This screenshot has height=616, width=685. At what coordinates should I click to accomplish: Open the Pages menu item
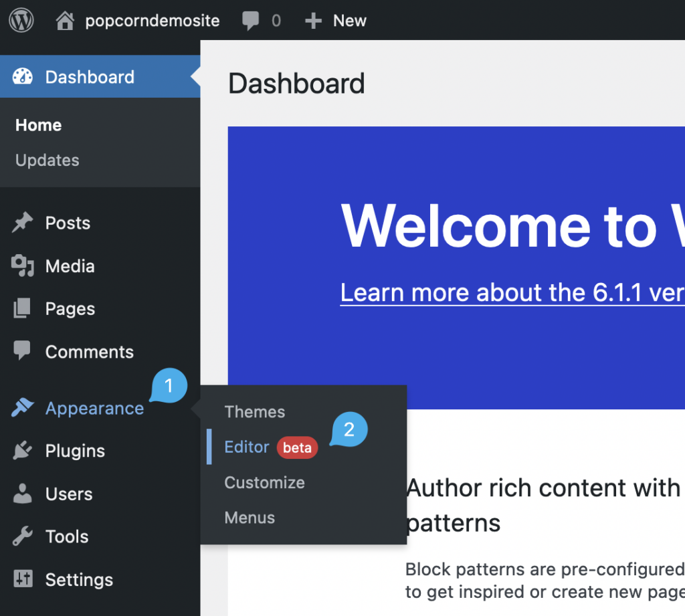point(70,309)
